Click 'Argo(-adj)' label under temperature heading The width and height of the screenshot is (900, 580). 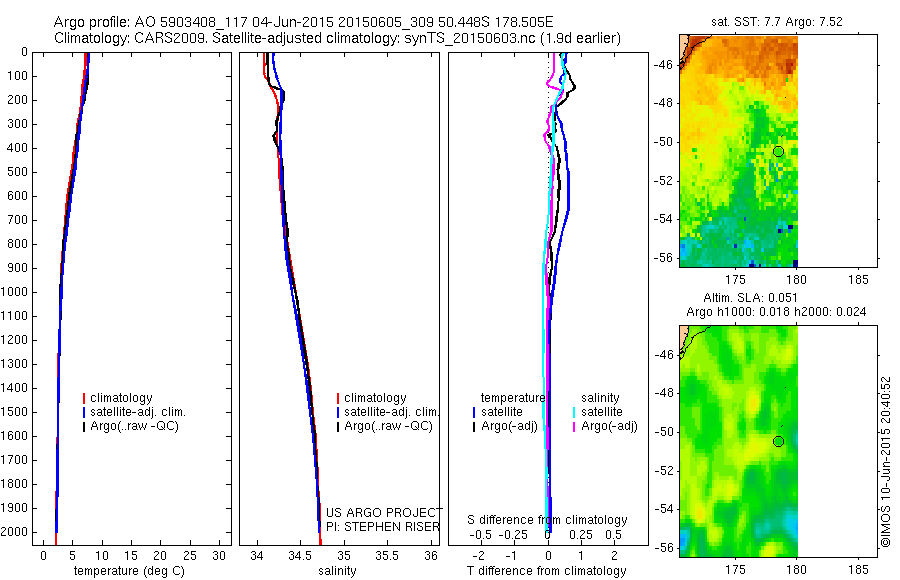coord(509,426)
